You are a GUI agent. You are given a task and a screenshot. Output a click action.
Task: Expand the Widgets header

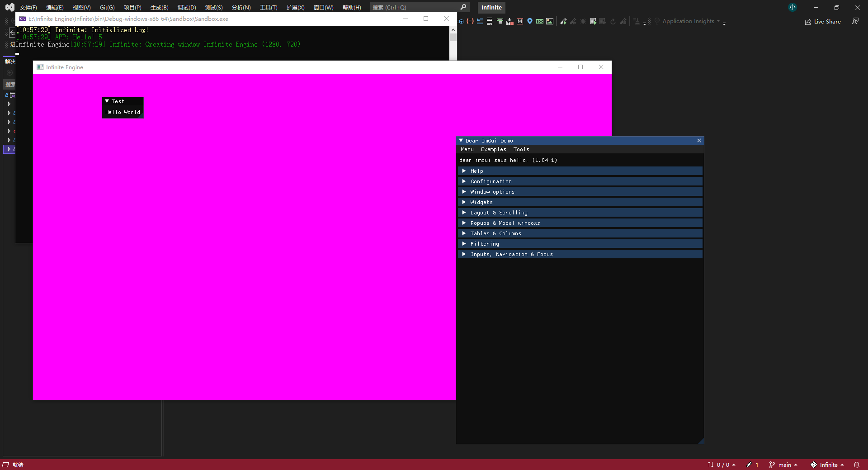click(x=580, y=202)
